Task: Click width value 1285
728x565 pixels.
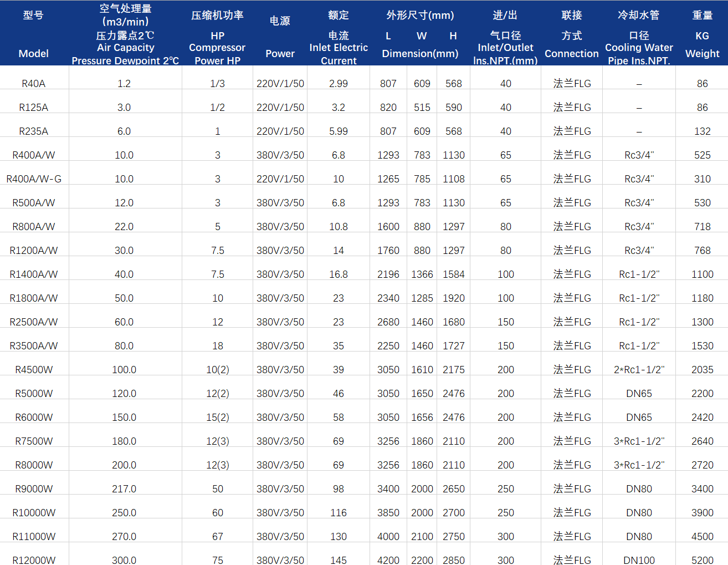Action: coord(422,298)
